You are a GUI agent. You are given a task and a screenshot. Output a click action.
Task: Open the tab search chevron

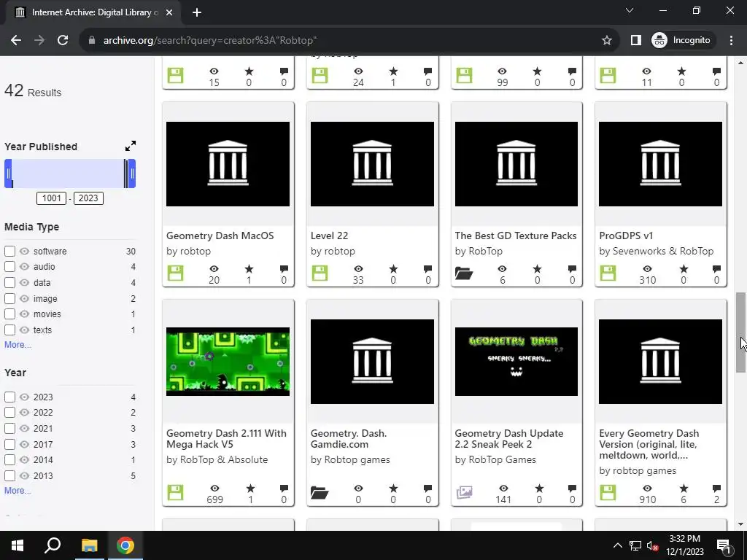tap(630, 10)
